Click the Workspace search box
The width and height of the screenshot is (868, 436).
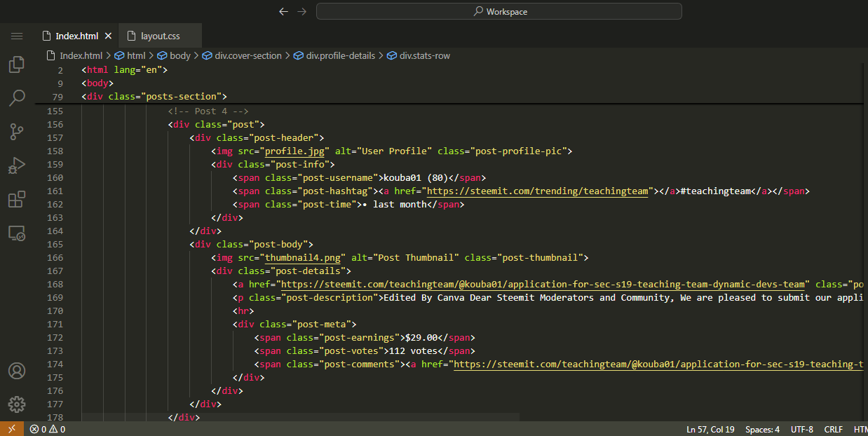[499, 11]
